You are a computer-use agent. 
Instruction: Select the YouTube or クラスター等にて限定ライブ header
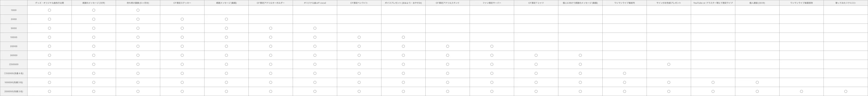point(713,3)
